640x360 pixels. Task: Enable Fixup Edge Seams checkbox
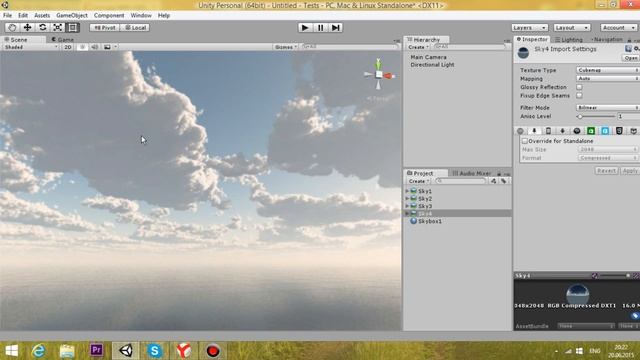tap(579, 96)
